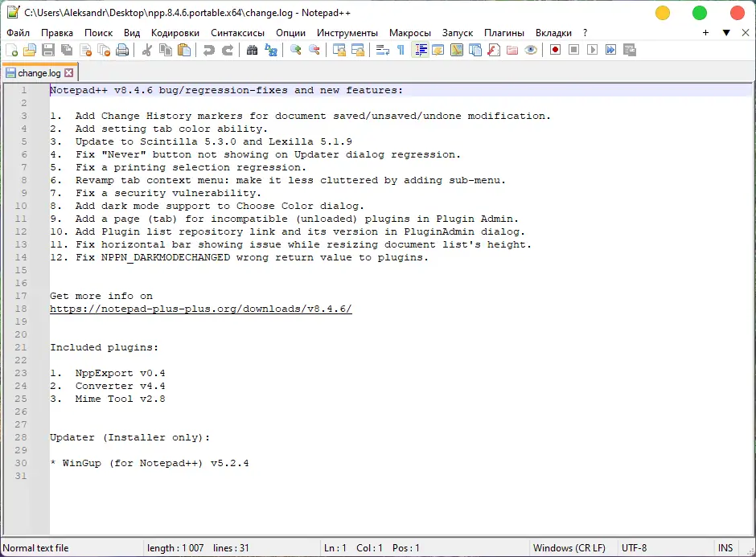This screenshot has width=756, height=557.
Task: Open the Опции menu
Action: (x=290, y=33)
